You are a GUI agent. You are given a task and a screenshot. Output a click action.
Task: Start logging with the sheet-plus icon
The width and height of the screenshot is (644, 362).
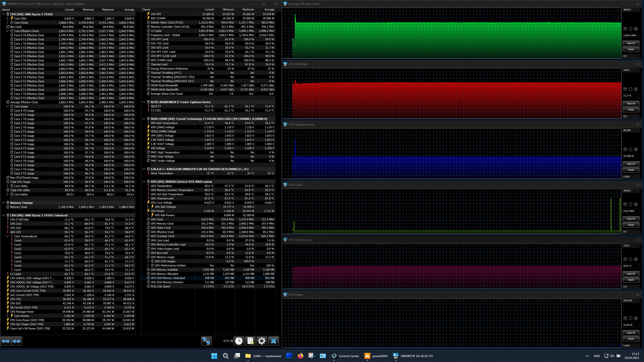click(x=250, y=341)
